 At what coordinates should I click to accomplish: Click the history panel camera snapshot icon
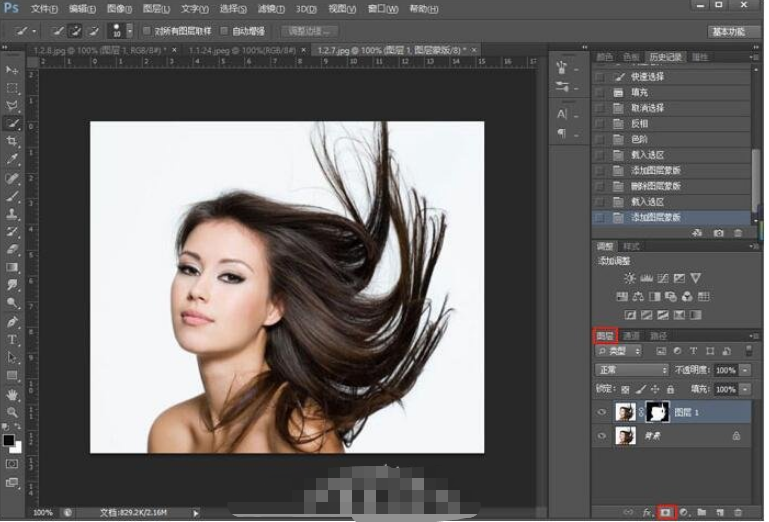718,233
